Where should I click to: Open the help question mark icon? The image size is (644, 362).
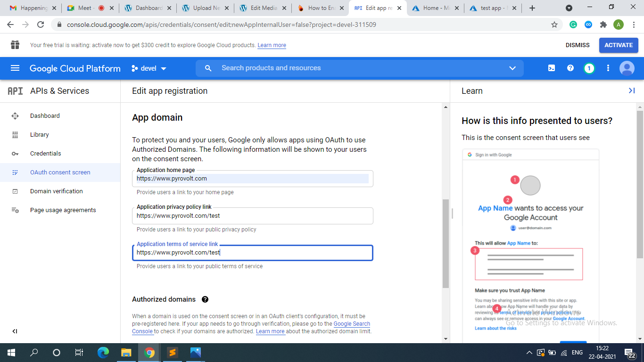(570, 68)
